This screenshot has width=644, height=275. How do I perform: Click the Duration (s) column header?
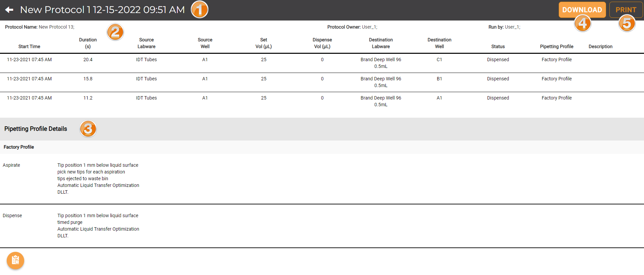click(x=88, y=43)
